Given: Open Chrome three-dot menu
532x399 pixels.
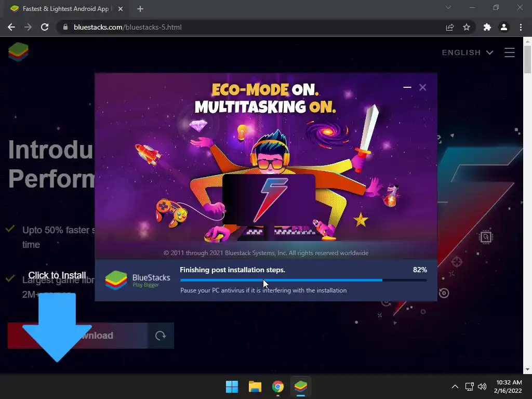Looking at the screenshot, I should [521, 27].
